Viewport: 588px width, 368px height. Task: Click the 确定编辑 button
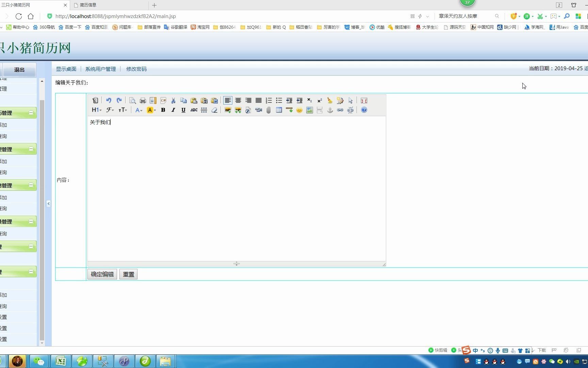pos(102,274)
